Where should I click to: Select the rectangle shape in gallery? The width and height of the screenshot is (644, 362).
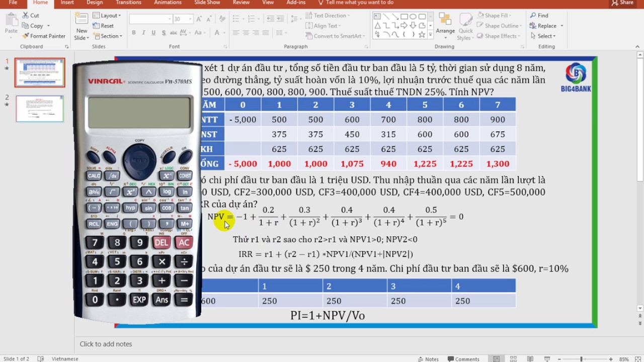404,17
